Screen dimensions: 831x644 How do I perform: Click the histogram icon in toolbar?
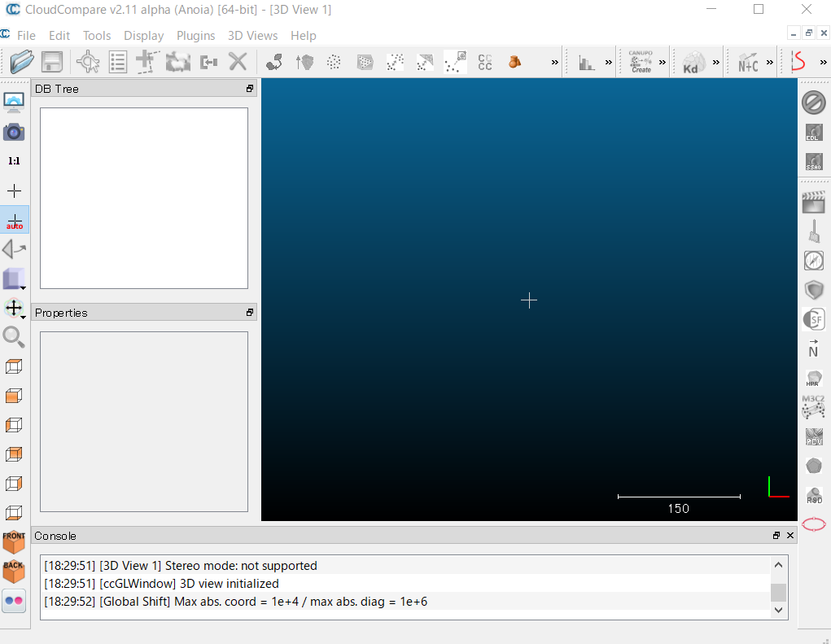pos(586,63)
